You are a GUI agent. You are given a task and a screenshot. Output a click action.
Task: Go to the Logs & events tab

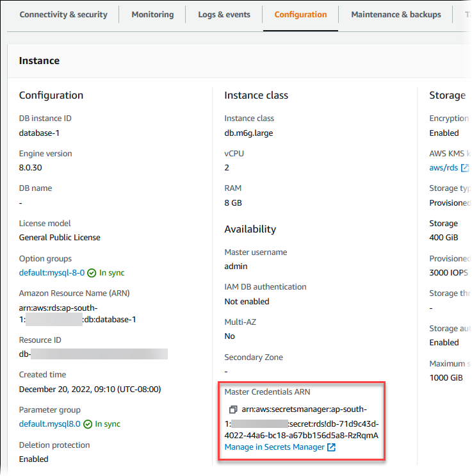pyautogui.click(x=224, y=15)
